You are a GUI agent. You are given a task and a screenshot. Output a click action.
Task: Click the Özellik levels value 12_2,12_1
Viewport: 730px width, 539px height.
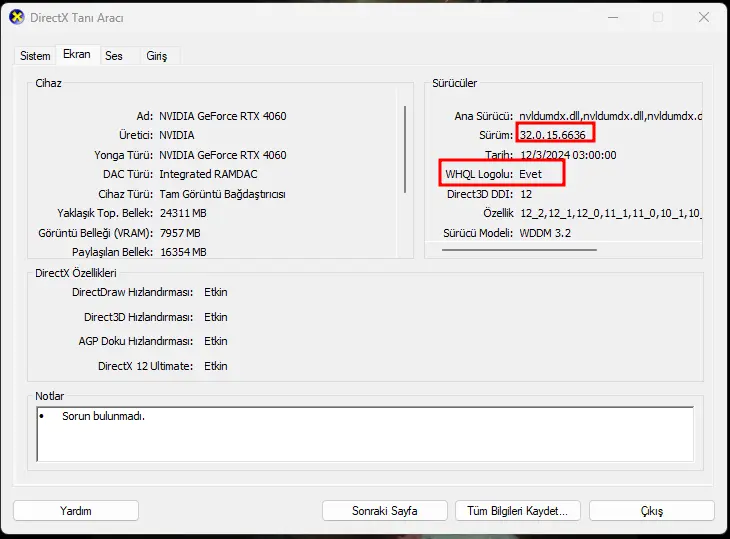tap(610, 213)
